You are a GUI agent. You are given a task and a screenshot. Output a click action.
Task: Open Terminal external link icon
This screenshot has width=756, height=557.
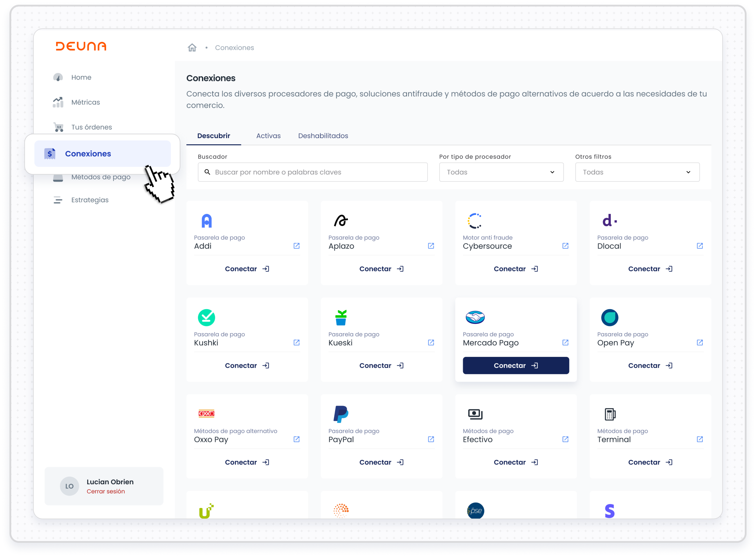pos(700,439)
